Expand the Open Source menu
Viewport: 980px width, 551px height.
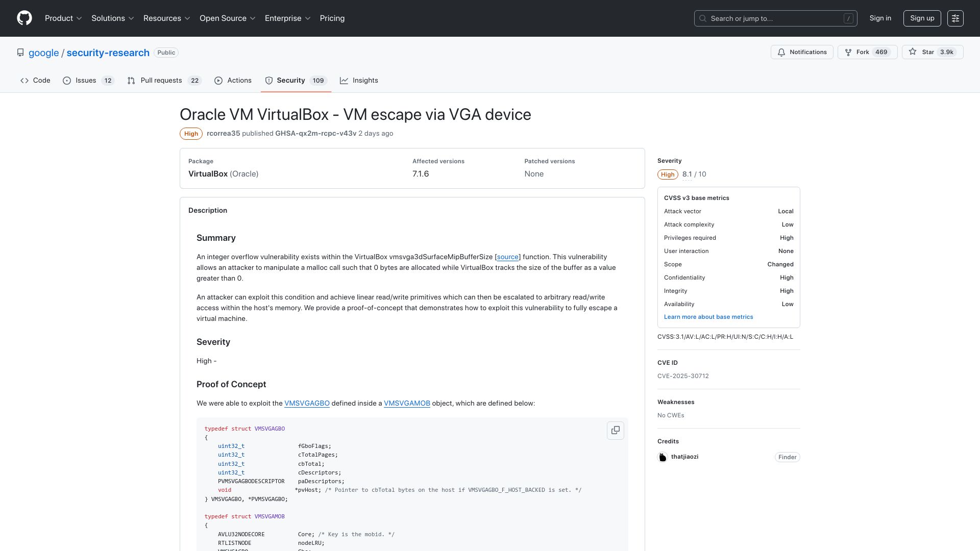[x=228, y=18]
